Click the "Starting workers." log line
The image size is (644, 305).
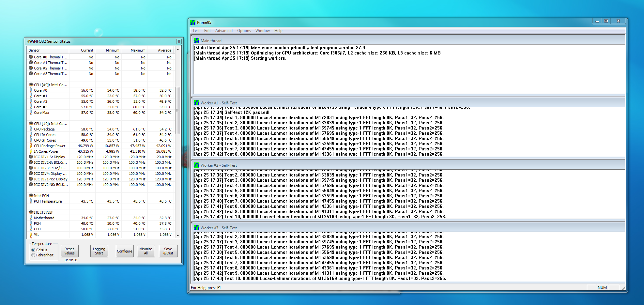coord(240,58)
